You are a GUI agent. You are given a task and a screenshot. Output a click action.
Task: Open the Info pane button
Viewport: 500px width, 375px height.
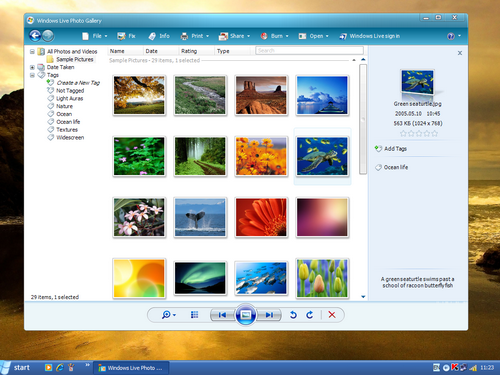point(159,36)
